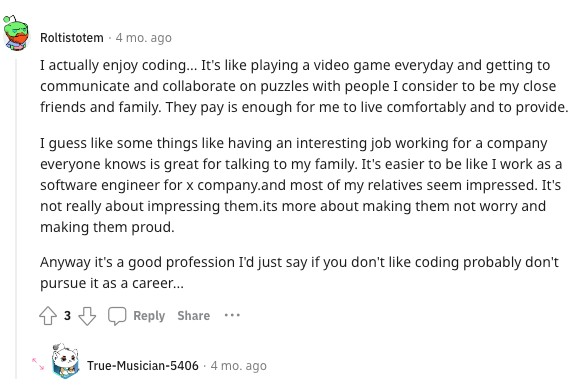
Task: Share Roltistotem's comment
Action: coord(194,316)
